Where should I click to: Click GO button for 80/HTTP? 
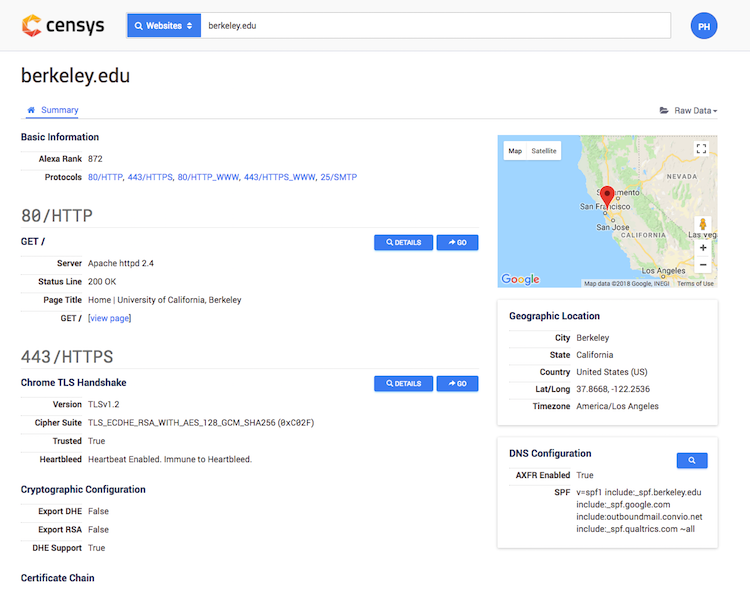click(457, 243)
